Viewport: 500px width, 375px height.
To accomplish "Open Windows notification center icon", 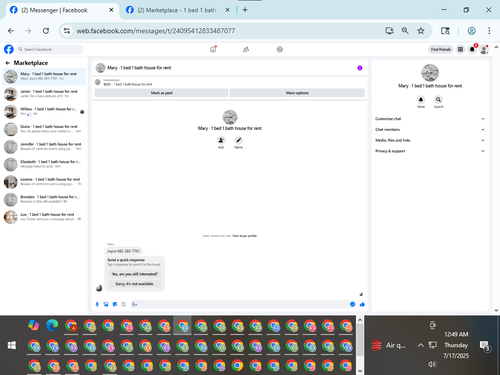I will click(484, 346).
